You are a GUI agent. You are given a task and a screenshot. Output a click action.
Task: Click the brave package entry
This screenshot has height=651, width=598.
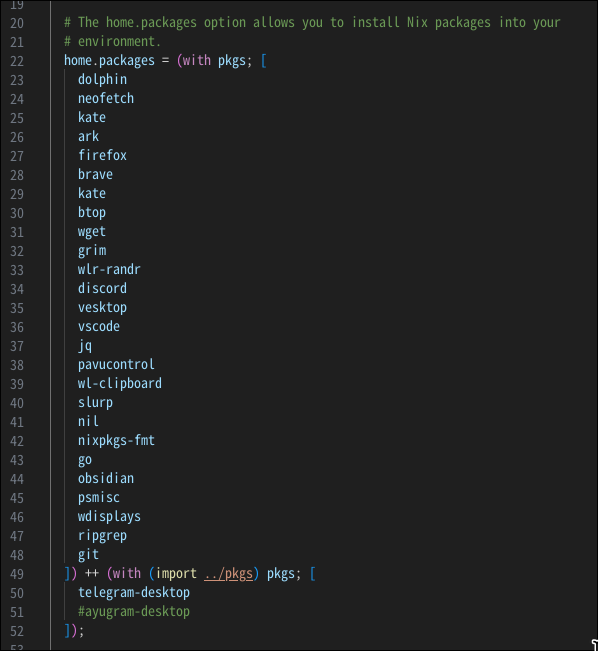click(x=95, y=174)
